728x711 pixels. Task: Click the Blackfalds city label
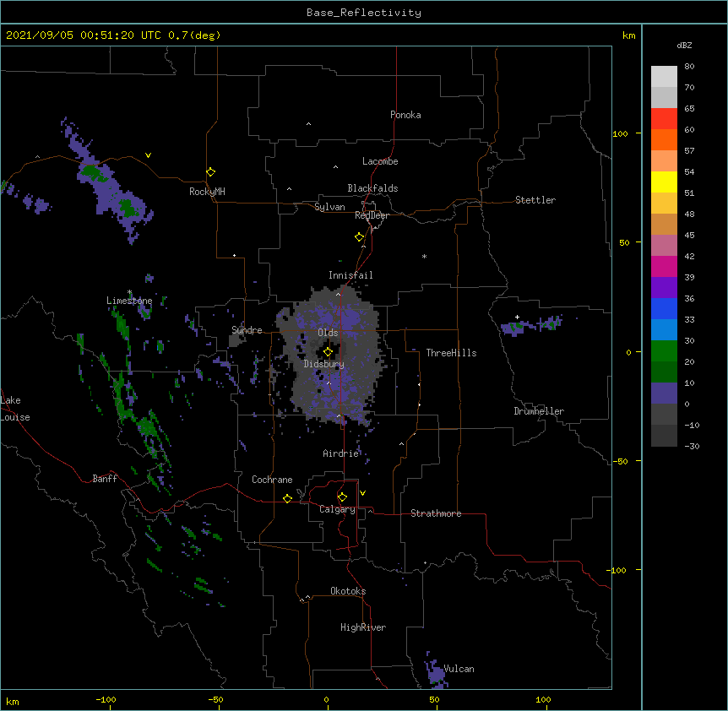(372, 188)
